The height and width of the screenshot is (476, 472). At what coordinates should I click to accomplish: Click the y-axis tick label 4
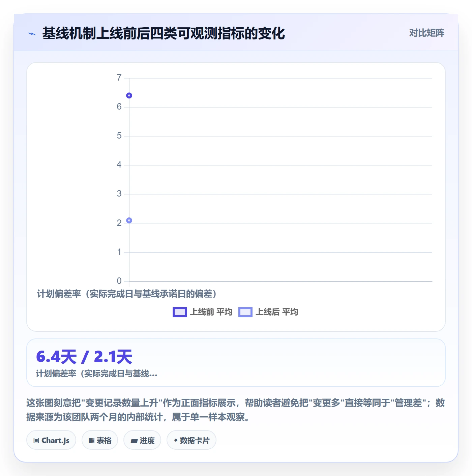119,165
